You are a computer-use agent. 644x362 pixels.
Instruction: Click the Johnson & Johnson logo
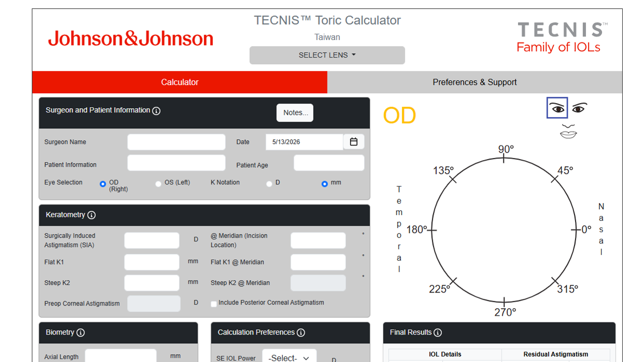click(131, 39)
